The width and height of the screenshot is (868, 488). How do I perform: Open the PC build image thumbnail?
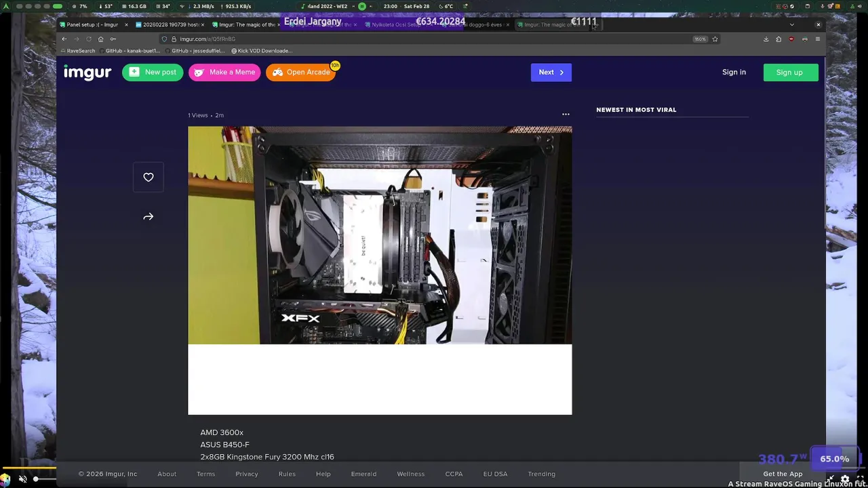point(380,235)
